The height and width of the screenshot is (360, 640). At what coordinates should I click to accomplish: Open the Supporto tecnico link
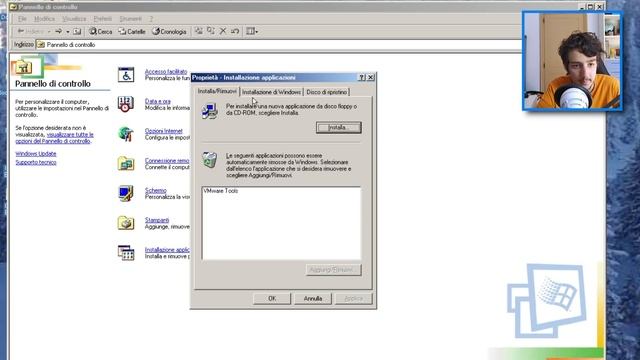pyautogui.click(x=36, y=162)
